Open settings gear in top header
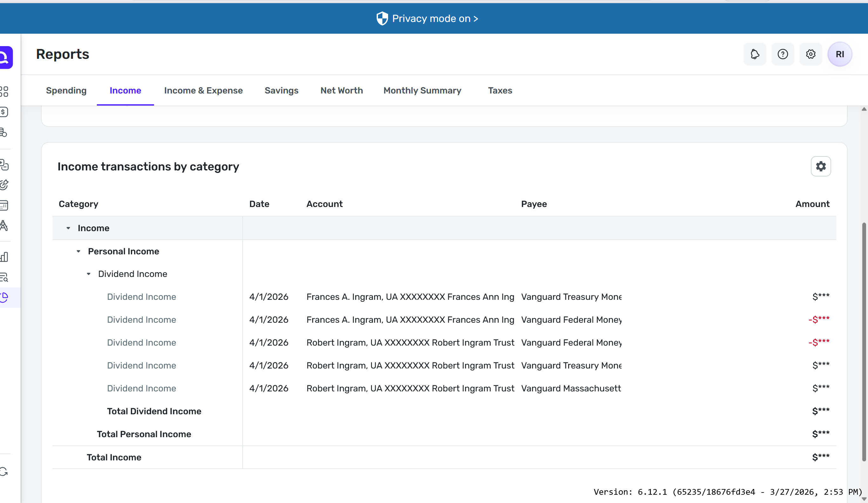868x503 pixels. click(x=811, y=54)
